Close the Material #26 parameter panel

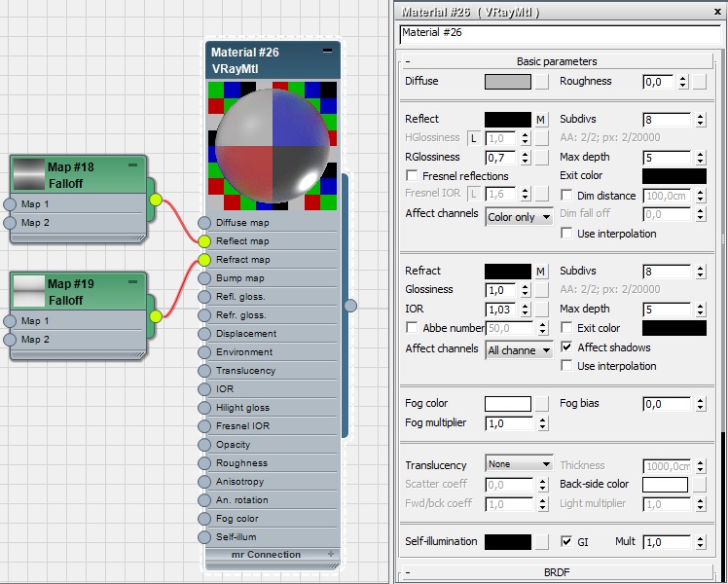(x=717, y=12)
